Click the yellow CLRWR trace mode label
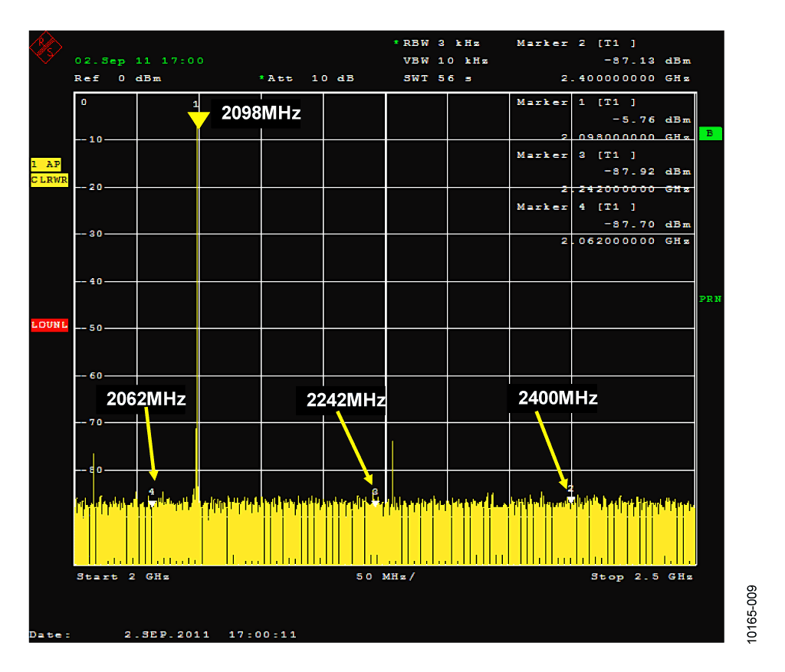 pos(49,180)
